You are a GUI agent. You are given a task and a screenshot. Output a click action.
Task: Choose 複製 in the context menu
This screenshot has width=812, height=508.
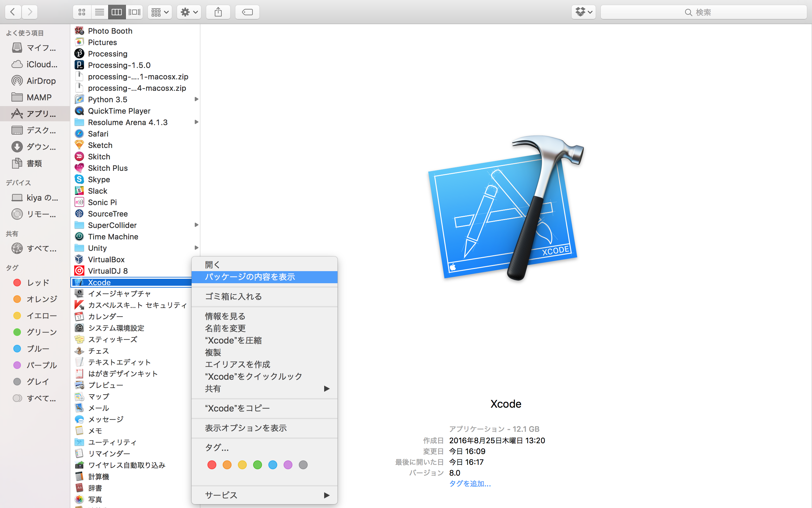(265, 352)
